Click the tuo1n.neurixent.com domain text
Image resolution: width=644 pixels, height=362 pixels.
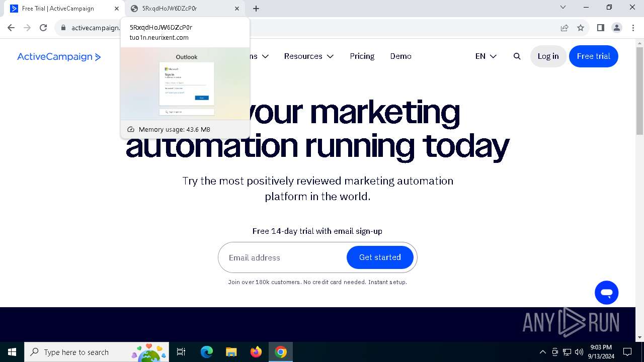(159, 37)
